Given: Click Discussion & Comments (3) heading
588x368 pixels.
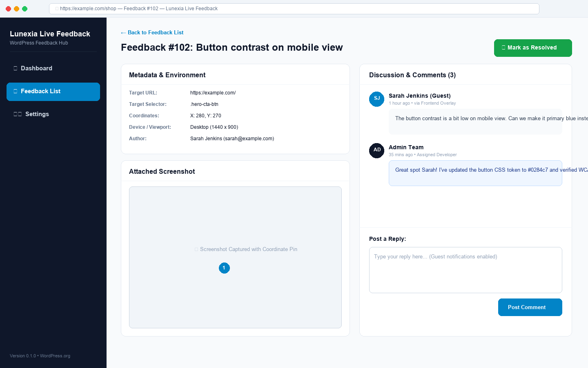Looking at the screenshot, I should (412, 75).
